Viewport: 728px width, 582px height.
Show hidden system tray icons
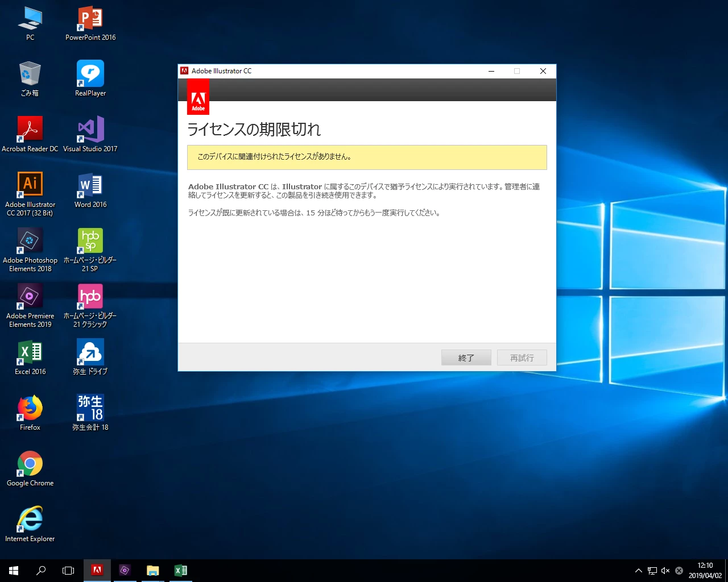(638, 571)
